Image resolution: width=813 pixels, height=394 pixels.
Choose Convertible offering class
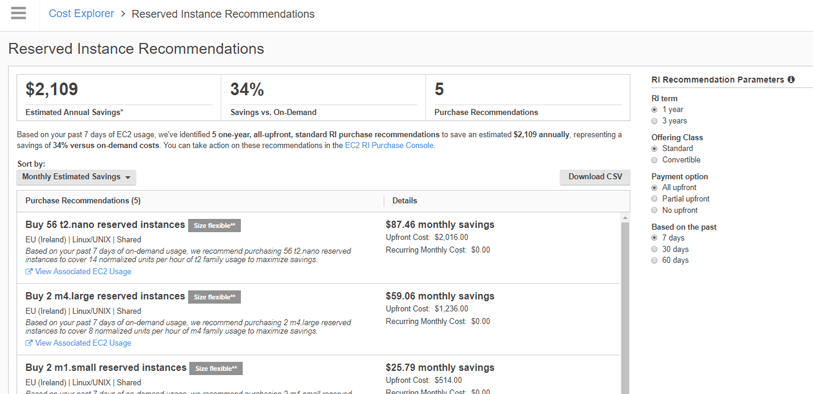point(654,160)
